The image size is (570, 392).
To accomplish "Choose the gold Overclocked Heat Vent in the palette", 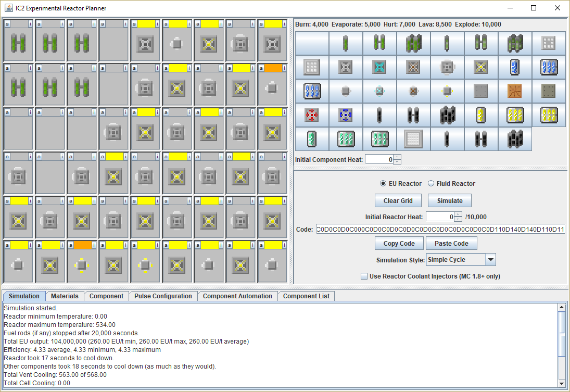I will 481,67.
